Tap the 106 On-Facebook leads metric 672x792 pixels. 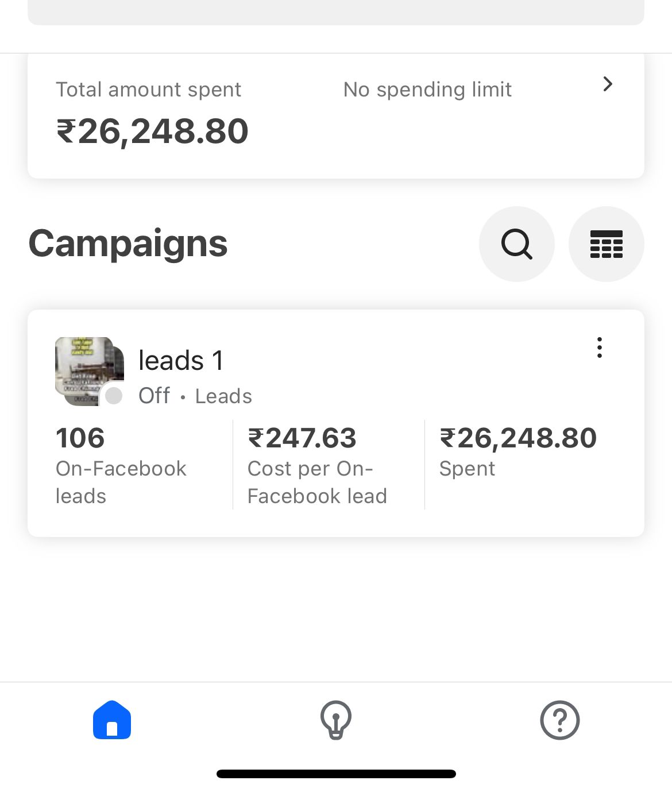click(121, 465)
